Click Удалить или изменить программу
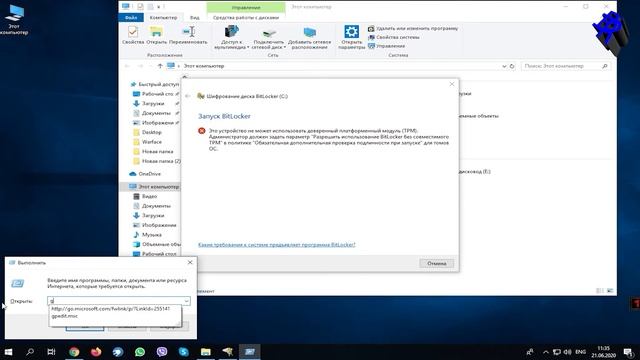This screenshot has height=360, width=640. pyautogui.click(x=413, y=29)
